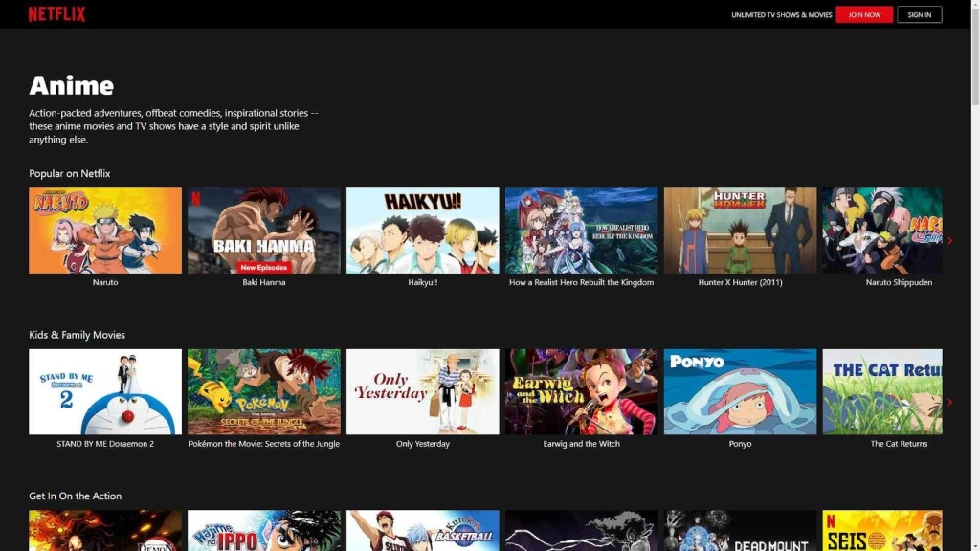Show next titles in Popular on Netflix row
980x551 pixels.
(x=950, y=240)
